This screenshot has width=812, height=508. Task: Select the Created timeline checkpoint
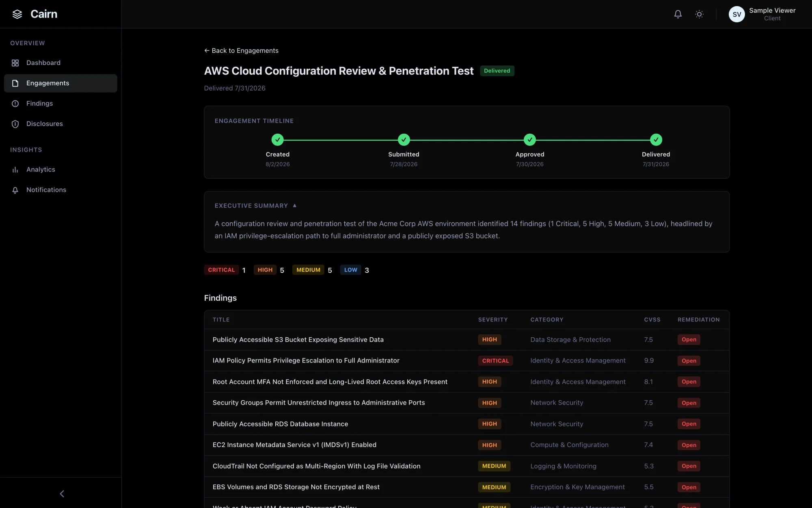click(278, 140)
